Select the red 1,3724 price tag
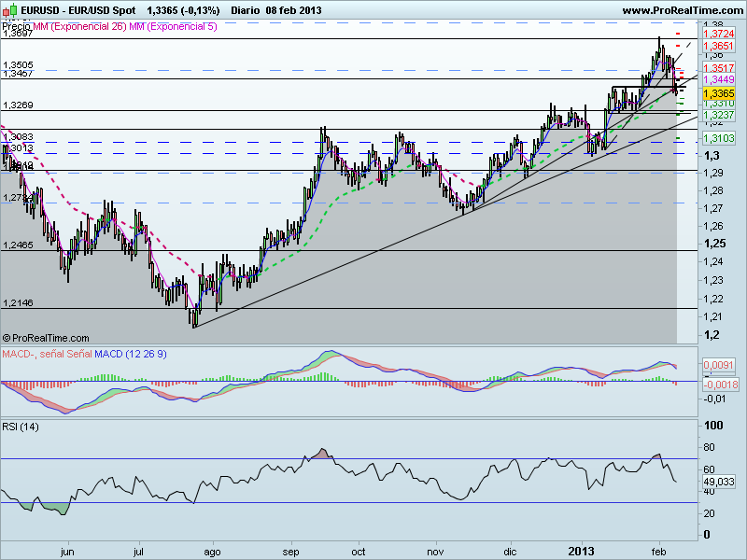This screenshot has width=747, height=560. 718,34
